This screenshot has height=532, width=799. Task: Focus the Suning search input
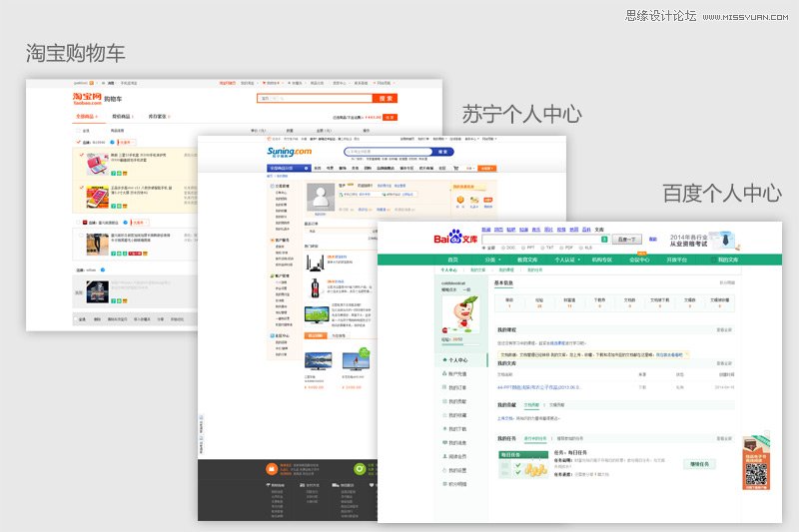[389, 152]
